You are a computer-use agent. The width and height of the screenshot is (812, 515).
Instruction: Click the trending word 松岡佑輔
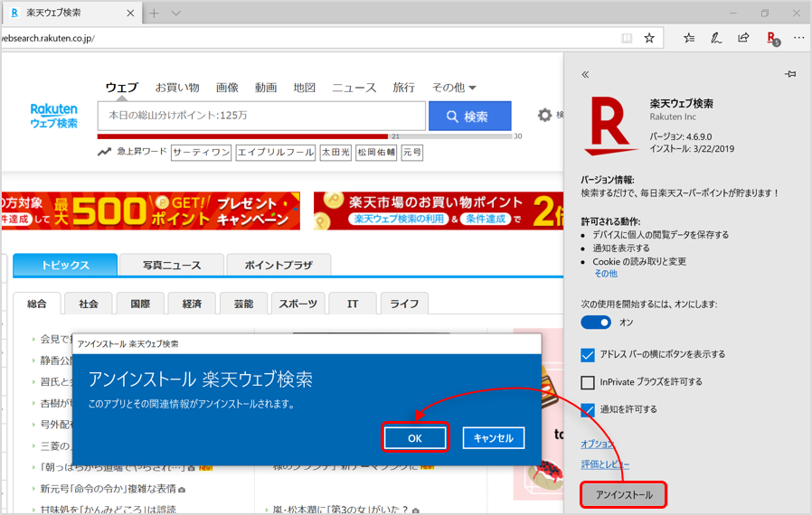point(376,152)
